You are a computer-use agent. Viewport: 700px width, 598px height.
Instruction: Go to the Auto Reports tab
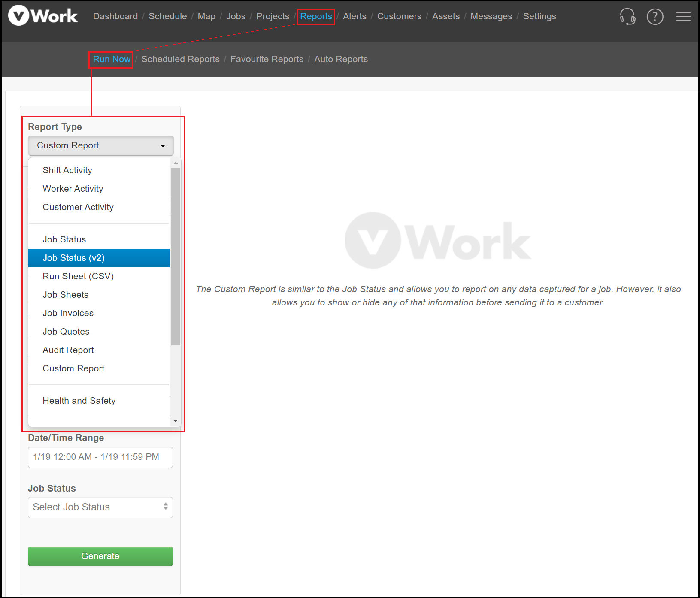(x=341, y=59)
